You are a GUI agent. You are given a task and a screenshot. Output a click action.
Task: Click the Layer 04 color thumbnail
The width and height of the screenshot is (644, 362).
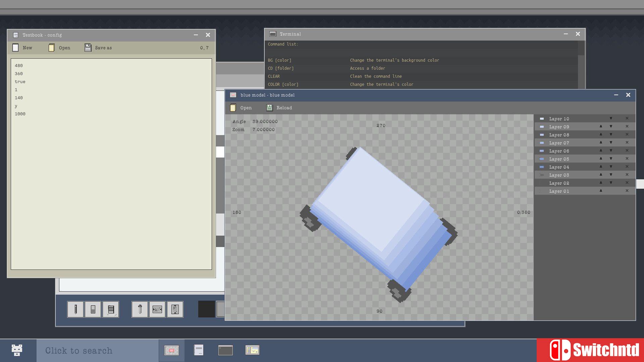(542, 167)
